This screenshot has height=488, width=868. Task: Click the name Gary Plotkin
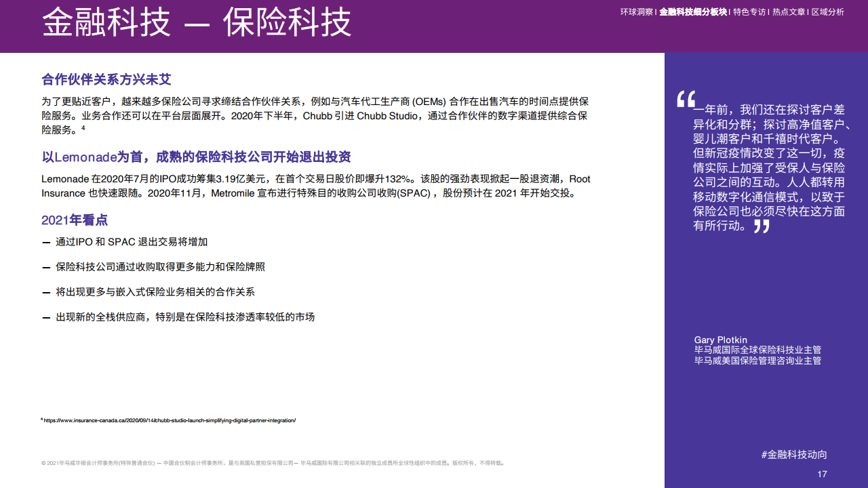[x=721, y=340]
